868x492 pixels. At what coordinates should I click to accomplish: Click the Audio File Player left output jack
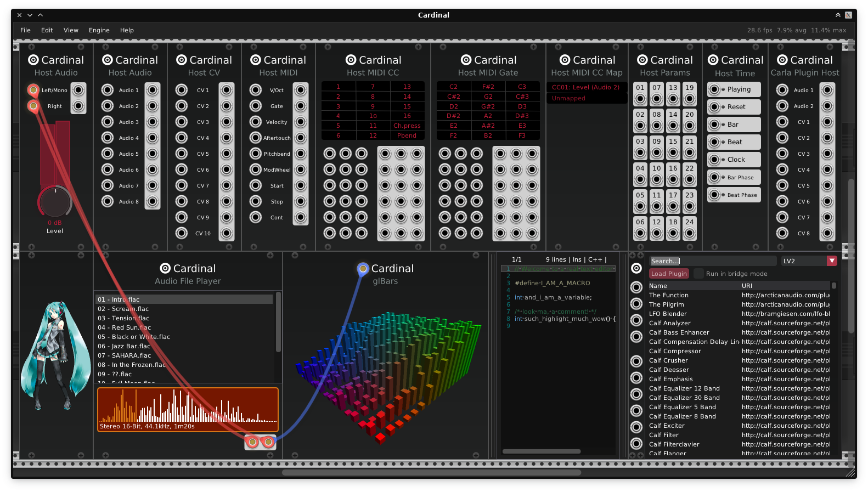[252, 442]
